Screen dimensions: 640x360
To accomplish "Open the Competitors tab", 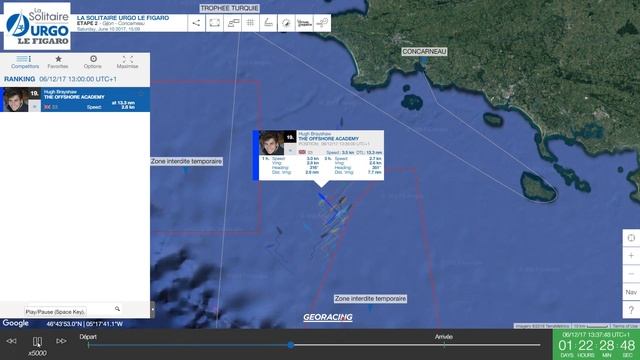I will pos(25,62).
